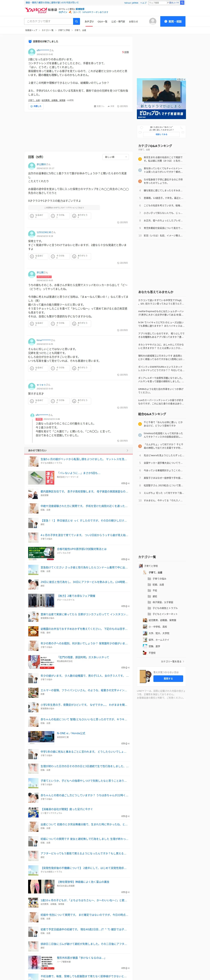Screen dimensions: 210x980
Task: Open 子どもとインターネット folder in category list
Action: (x=162, y=614)
